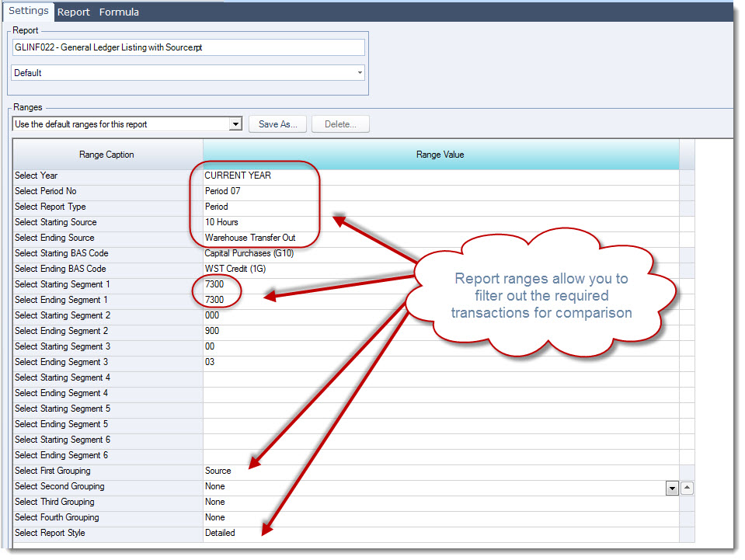
Task: Click the Range Value column header
Action: [441, 155]
